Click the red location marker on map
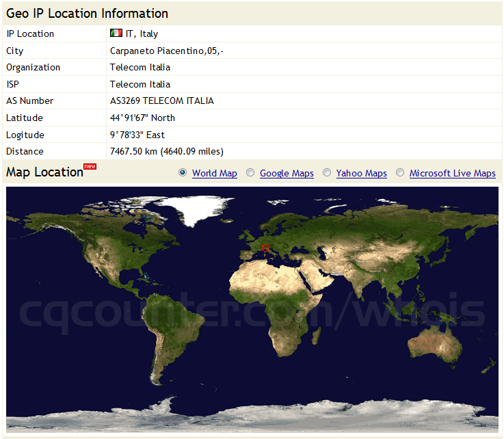Image resolution: width=504 pixels, height=439 pixels. pyautogui.click(x=265, y=248)
